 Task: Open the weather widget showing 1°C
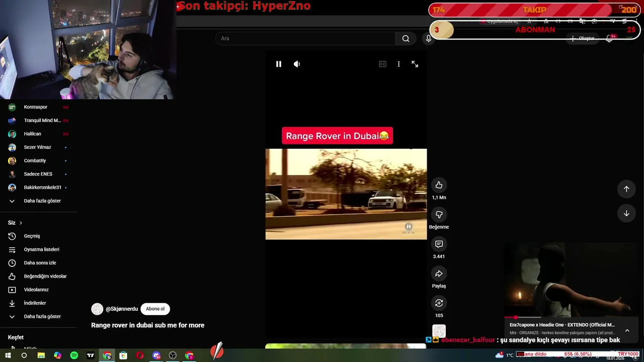[504, 355]
